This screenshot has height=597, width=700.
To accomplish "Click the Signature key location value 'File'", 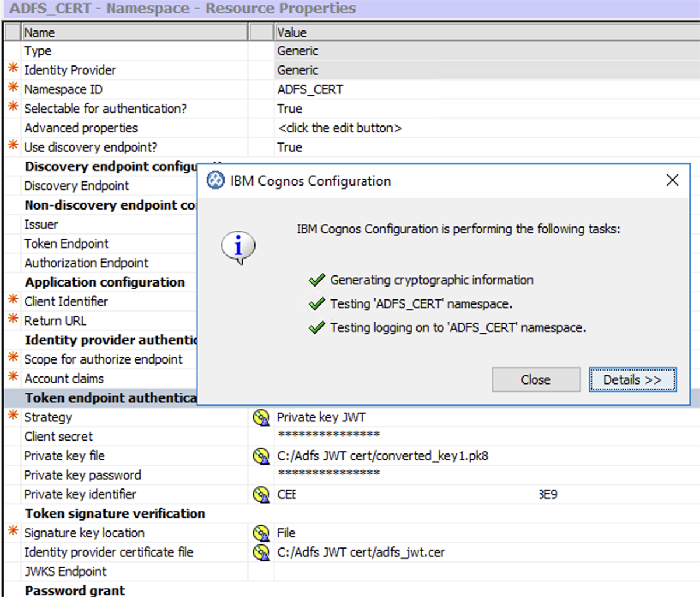I will coord(286,533).
